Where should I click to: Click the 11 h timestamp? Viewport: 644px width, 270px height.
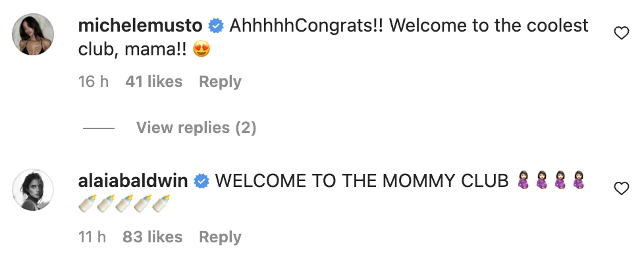(92, 237)
